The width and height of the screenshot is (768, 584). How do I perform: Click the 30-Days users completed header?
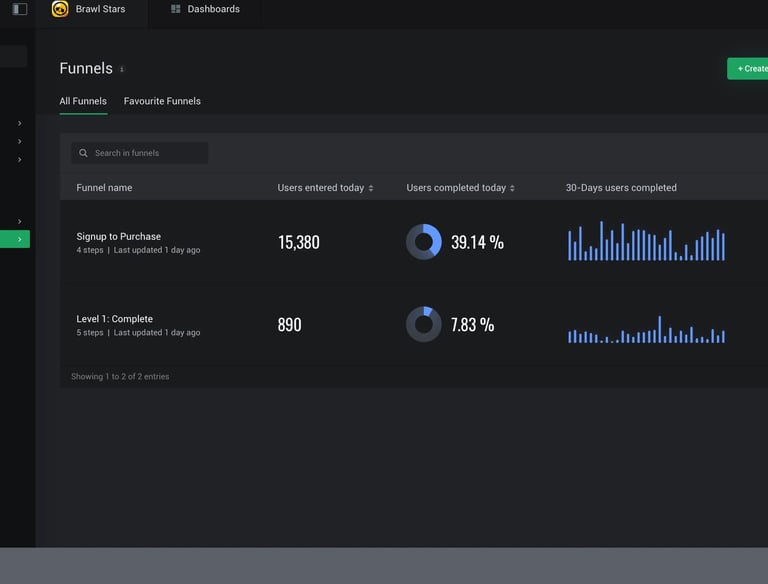point(621,188)
